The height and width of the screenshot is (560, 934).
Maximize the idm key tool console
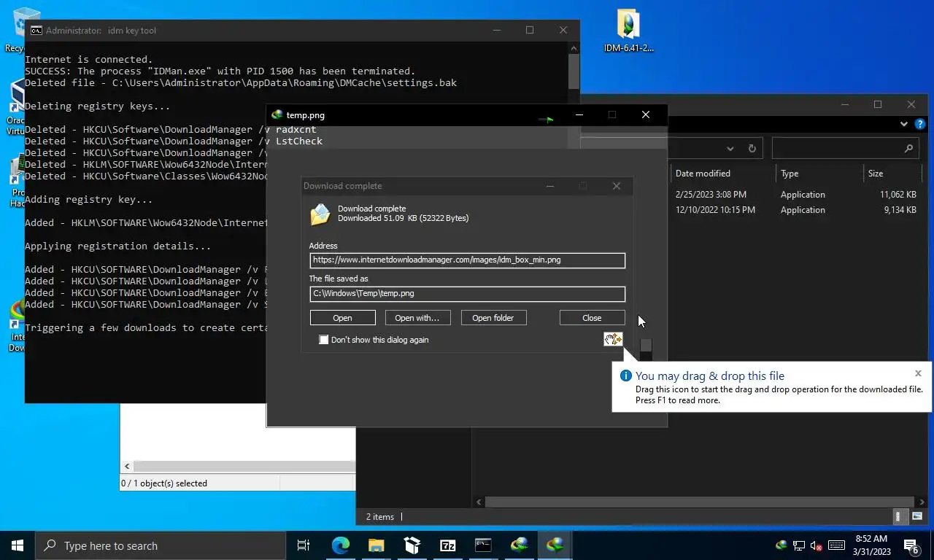[x=530, y=31]
